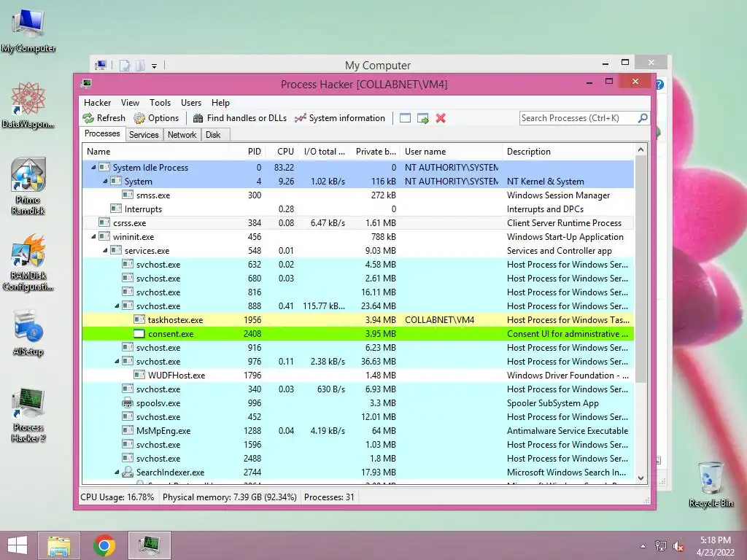Click the Refresh toolbar button
Screen dimensions: 747x560
click(x=104, y=118)
